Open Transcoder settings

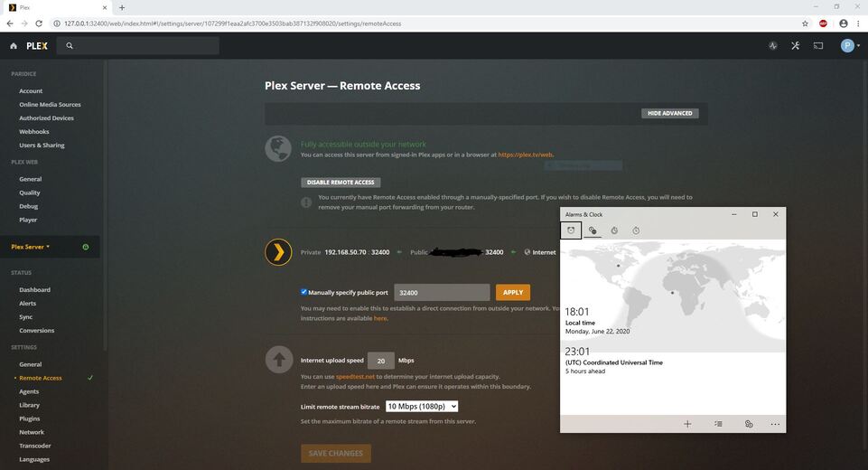tap(35, 446)
